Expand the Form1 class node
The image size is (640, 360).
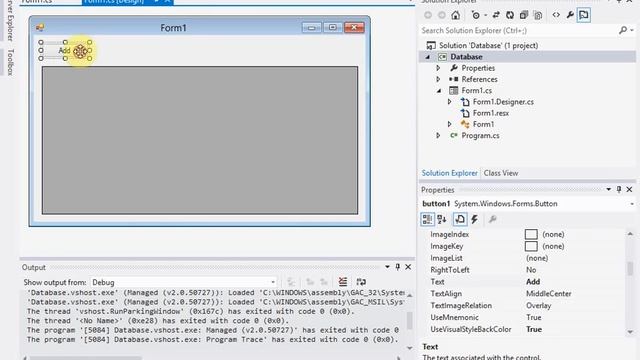click(x=449, y=124)
